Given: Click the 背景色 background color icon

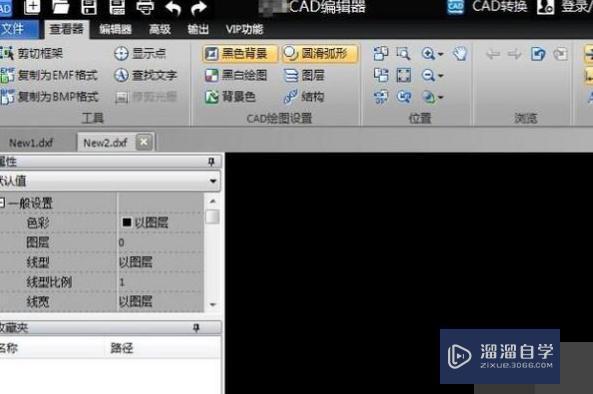Looking at the screenshot, I should [x=211, y=96].
